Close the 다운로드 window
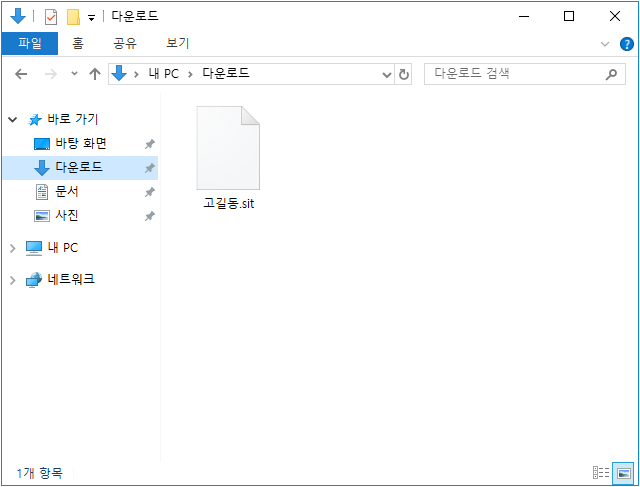640x487 pixels. [x=615, y=16]
